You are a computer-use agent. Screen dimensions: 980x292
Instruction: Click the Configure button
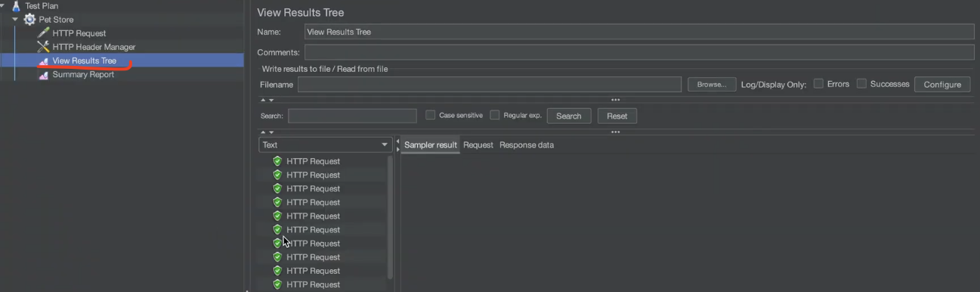[942, 85]
